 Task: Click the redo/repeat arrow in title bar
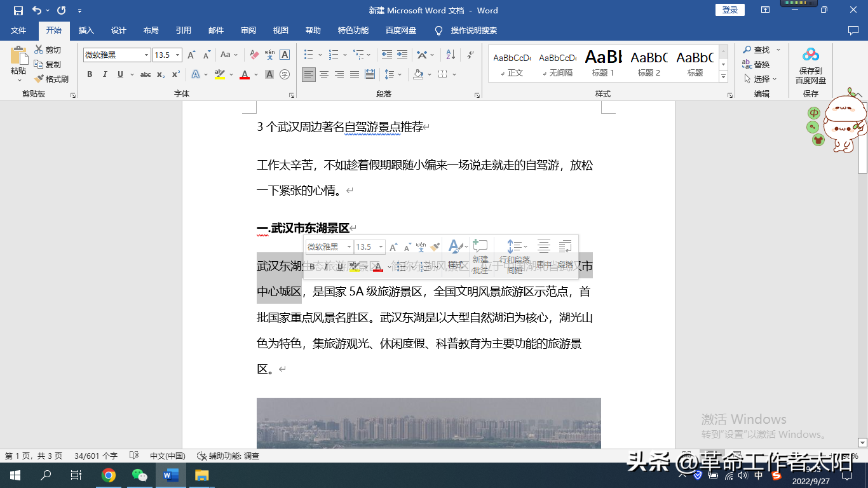[61, 10]
